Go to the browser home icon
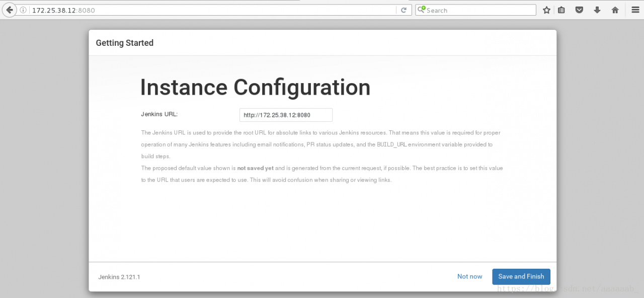 pos(615,10)
